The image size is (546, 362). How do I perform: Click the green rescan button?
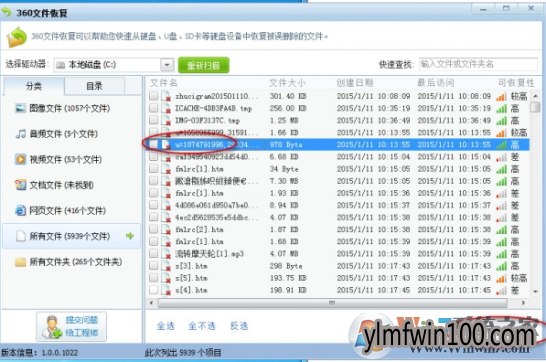[x=204, y=65]
